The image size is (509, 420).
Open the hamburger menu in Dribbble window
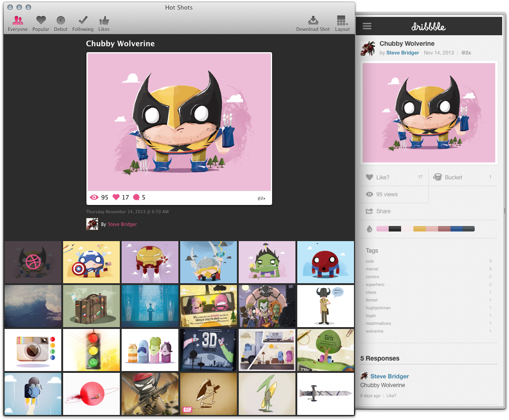[x=367, y=26]
